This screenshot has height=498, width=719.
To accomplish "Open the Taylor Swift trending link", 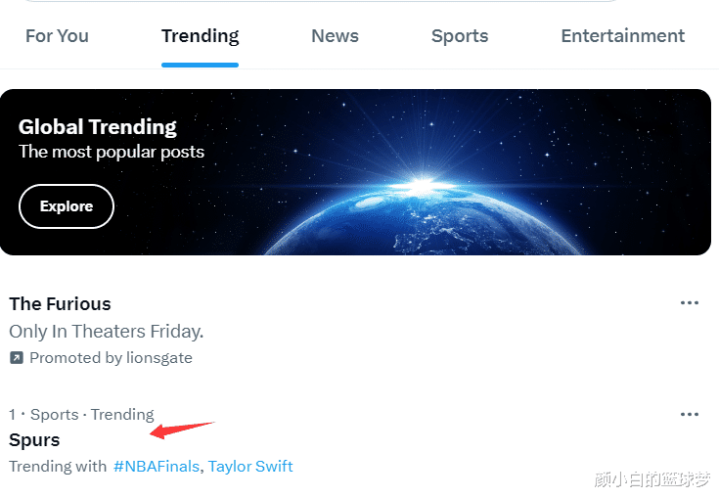I will (250, 466).
